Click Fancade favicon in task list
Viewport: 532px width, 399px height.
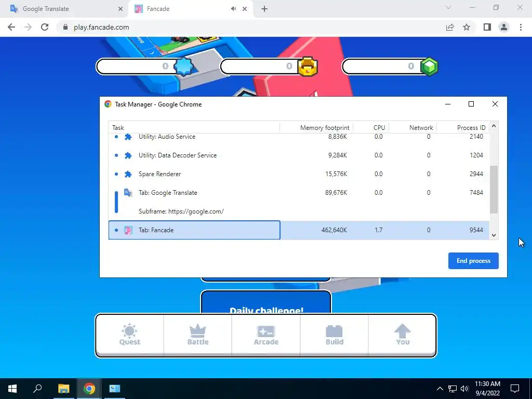click(x=128, y=230)
